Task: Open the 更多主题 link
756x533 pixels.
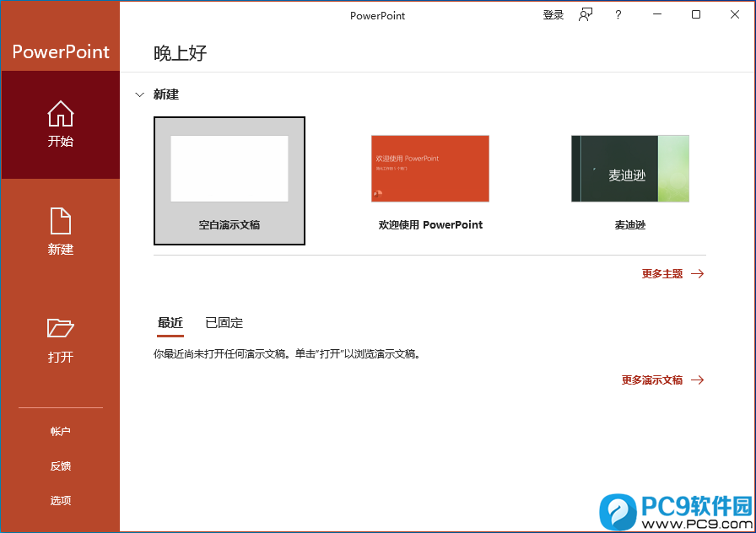Action: point(662,274)
